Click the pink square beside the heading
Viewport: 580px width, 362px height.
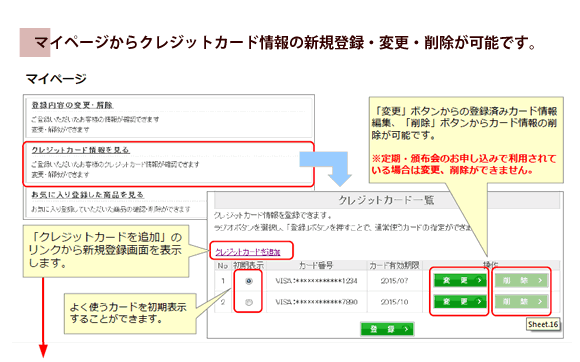click(35, 42)
